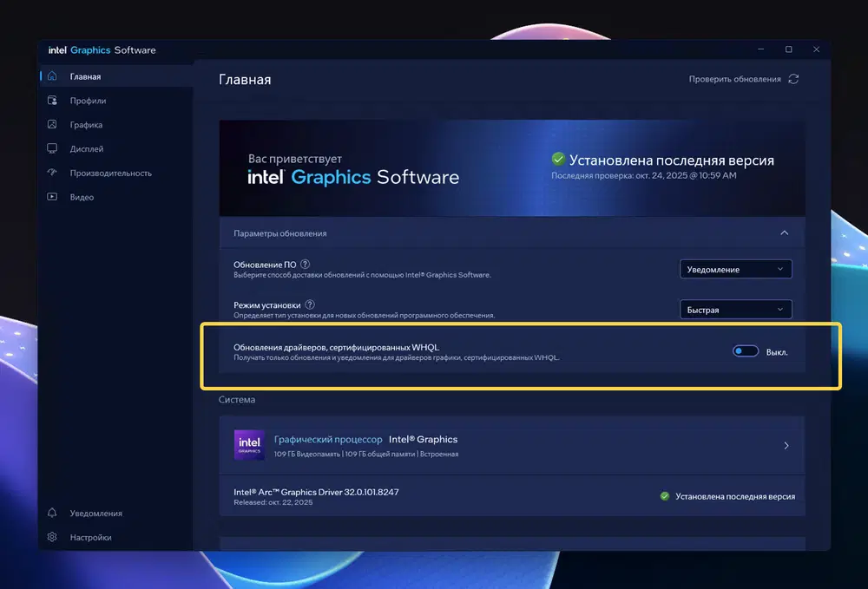The height and width of the screenshot is (589, 868).
Task: Click the Intel Graphics Software title logo
Action: (102, 49)
